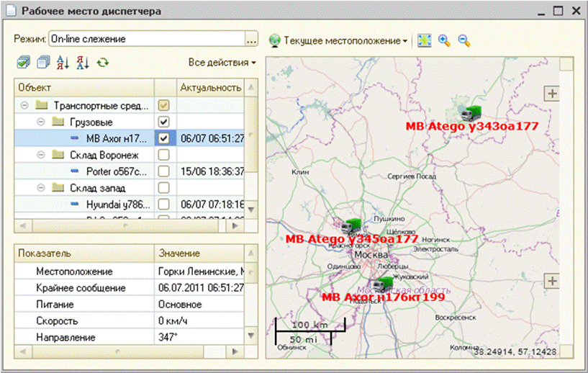Sort the object list ascending
The image size is (588, 373).
63,63
